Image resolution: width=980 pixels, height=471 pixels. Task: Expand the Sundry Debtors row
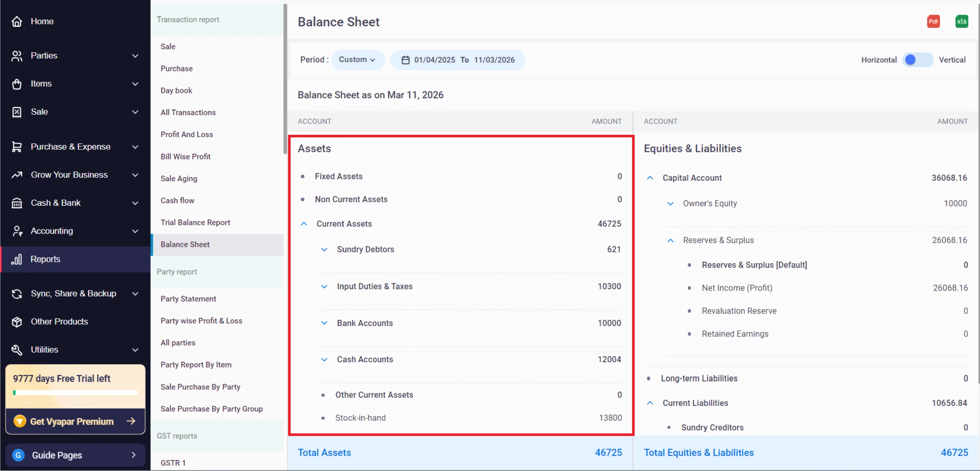(x=324, y=249)
